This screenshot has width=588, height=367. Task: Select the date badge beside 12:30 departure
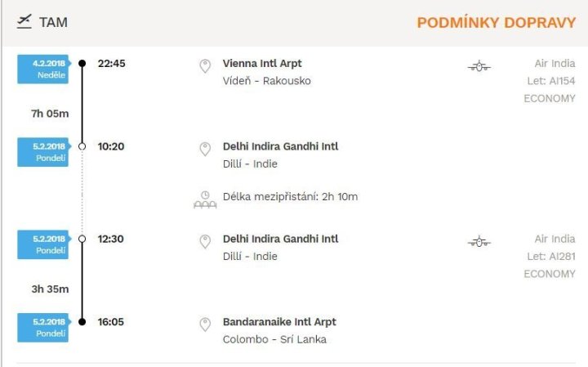tap(42, 244)
